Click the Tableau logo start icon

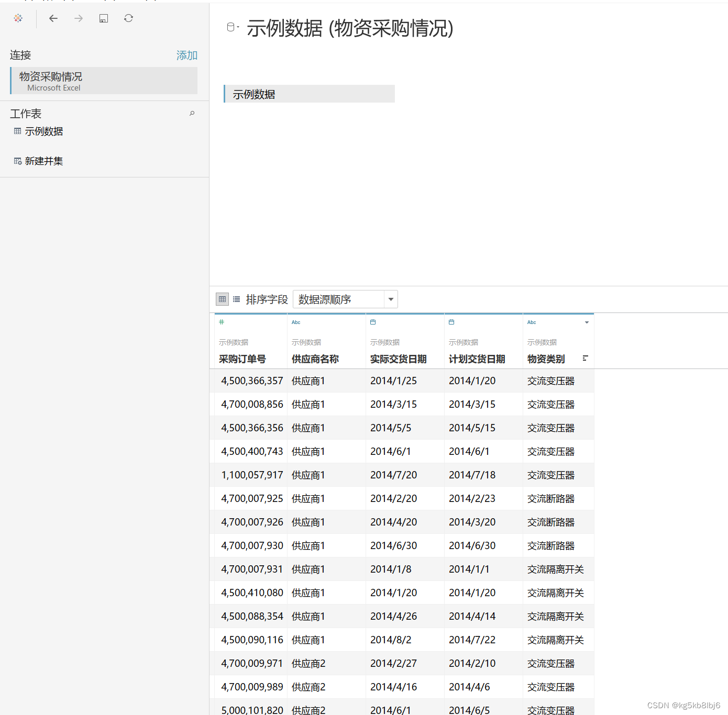coord(18,18)
